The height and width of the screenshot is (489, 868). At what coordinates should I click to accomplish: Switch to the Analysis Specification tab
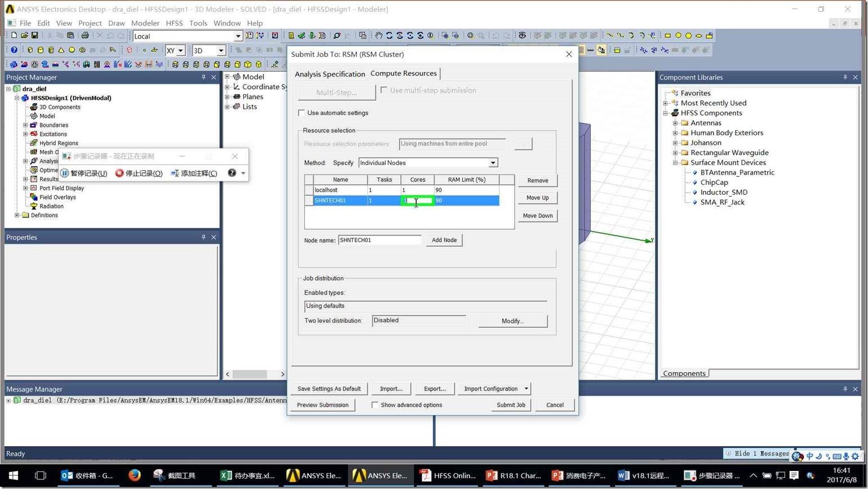(330, 74)
